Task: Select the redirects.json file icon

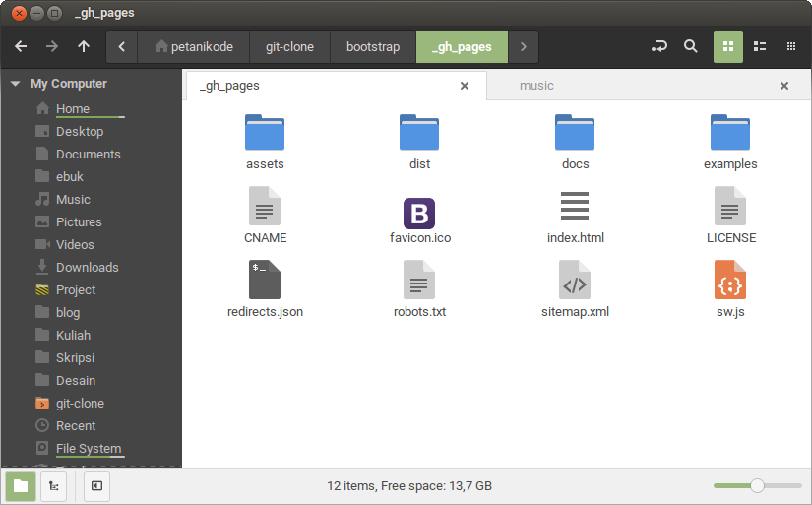Action: click(265, 280)
